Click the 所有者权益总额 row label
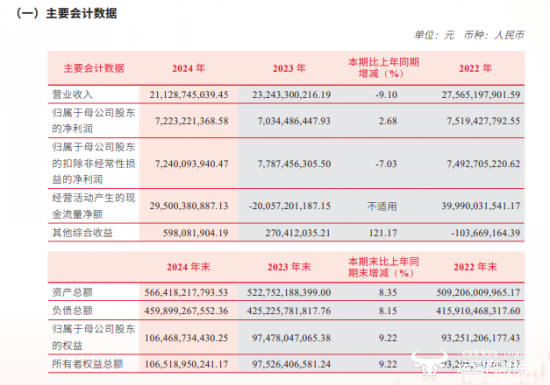The image size is (550, 385). [88, 364]
